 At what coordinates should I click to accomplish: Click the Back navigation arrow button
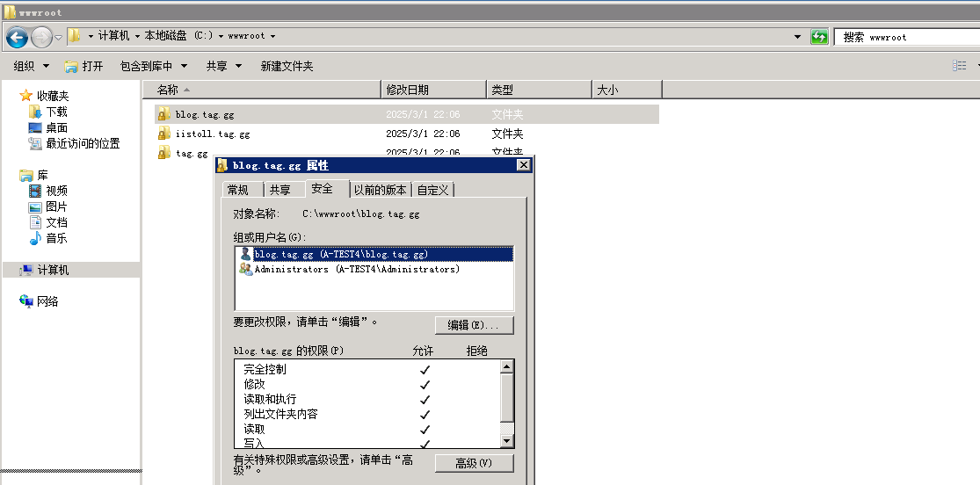(x=17, y=37)
